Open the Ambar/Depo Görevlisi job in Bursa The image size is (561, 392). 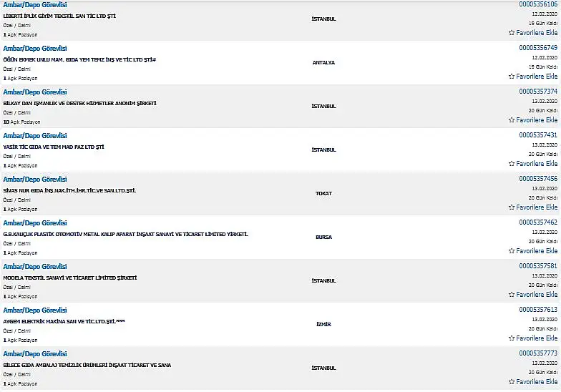coord(35,223)
